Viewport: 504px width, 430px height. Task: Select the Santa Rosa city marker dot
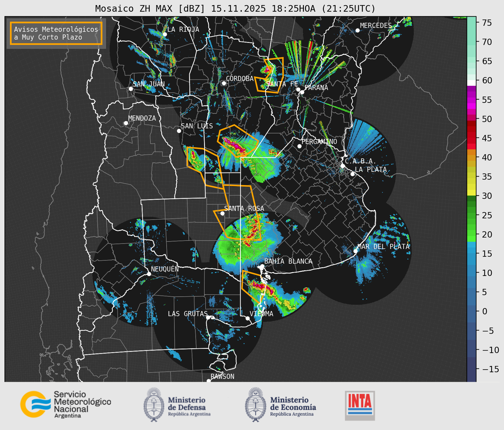click(222, 213)
